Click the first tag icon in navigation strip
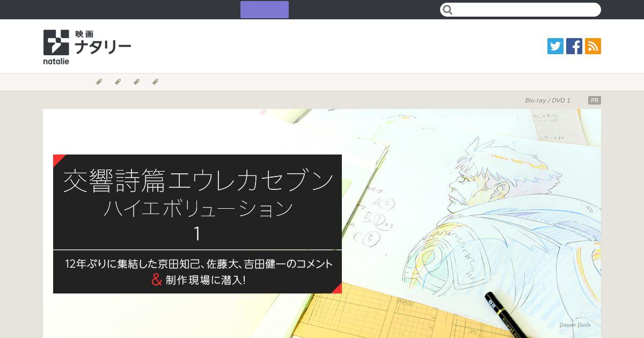This screenshot has height=338, width=644. [99, 82]
